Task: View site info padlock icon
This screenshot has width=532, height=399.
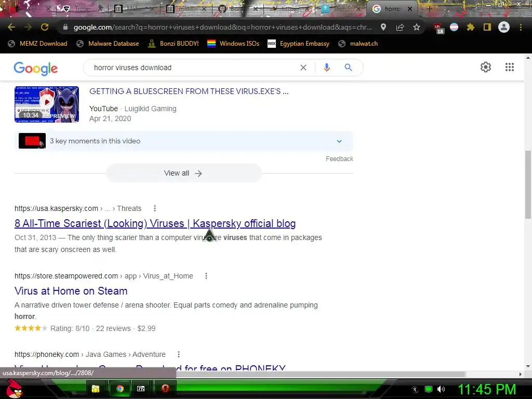Action: coord(65,27)
